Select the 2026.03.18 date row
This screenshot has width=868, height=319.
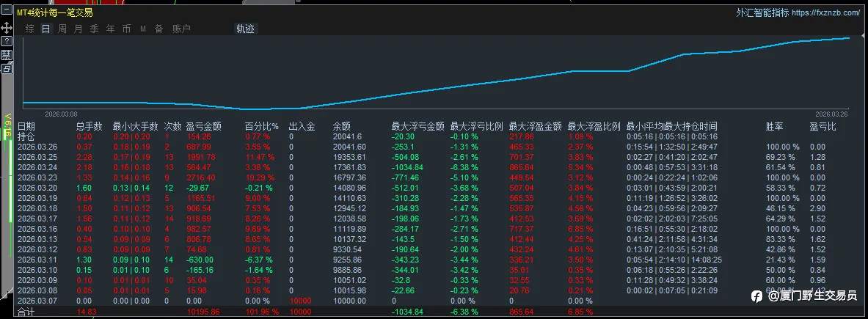37,208
